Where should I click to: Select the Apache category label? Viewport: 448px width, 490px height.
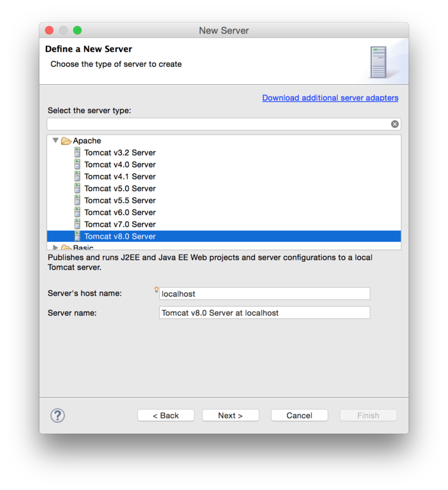coord(87,141)
